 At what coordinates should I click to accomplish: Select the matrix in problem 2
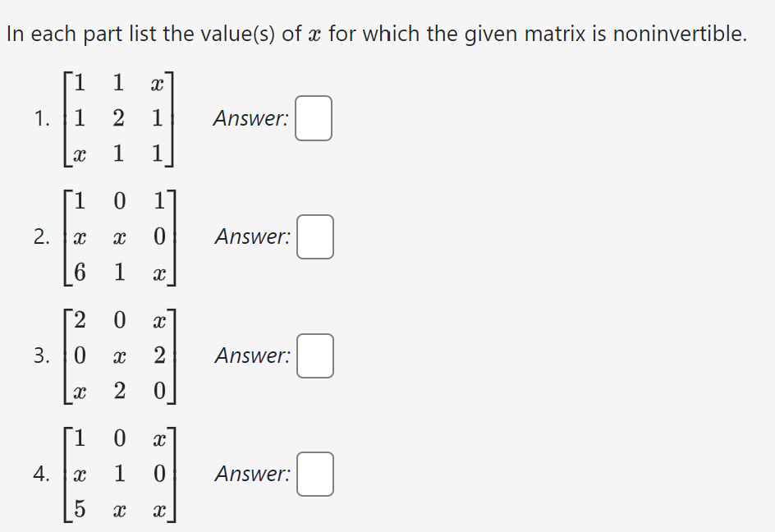click(x=117, y=236)
